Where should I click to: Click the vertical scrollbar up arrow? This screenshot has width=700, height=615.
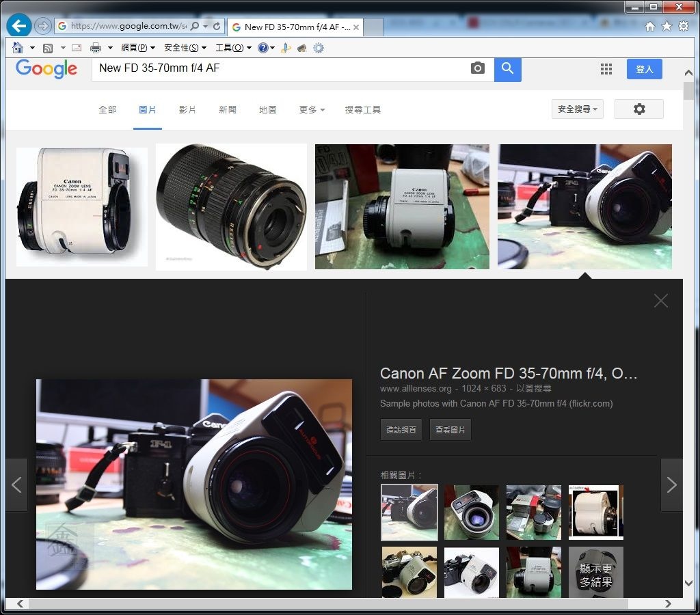tap(688, 72)
